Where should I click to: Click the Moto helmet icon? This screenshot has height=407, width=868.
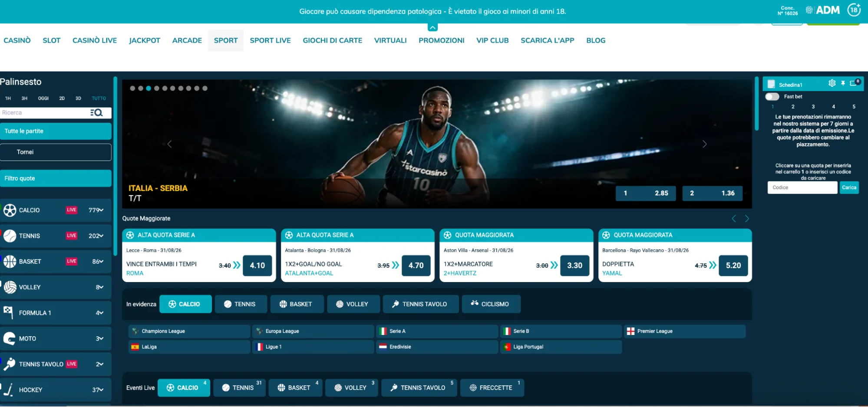click(9, 338)
